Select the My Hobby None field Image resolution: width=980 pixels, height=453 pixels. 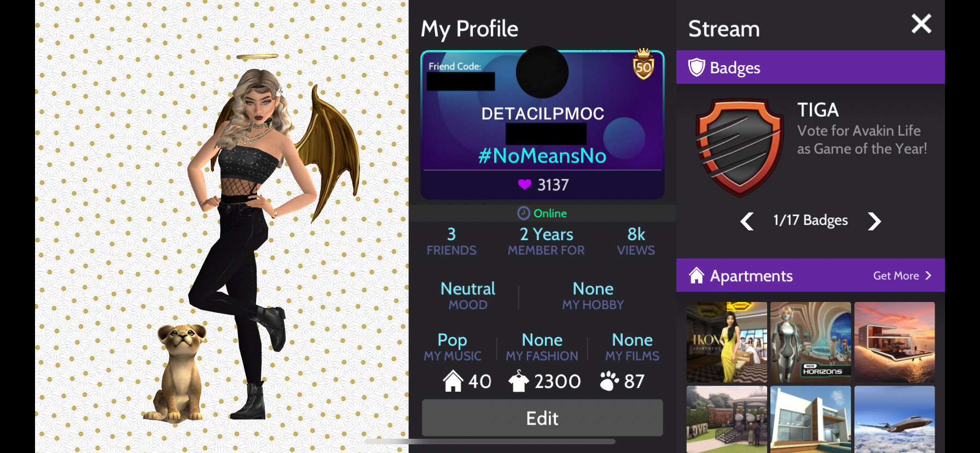pos(593,295)
